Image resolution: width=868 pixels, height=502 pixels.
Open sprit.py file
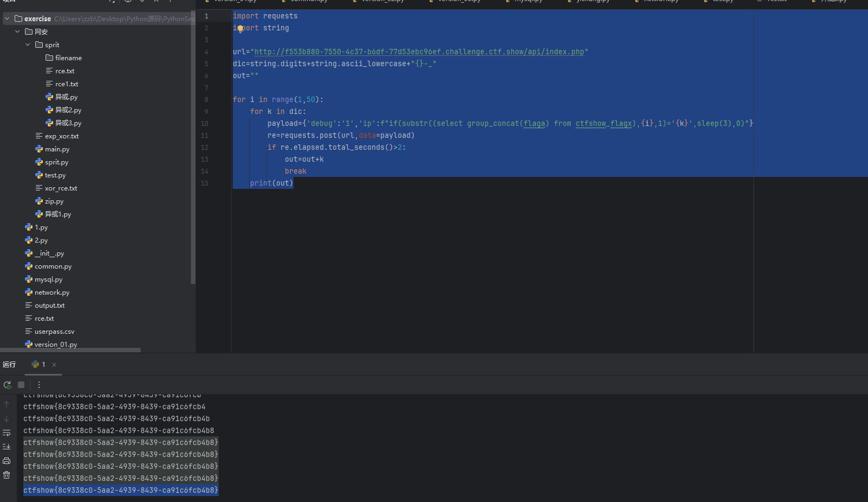[56, 162]
